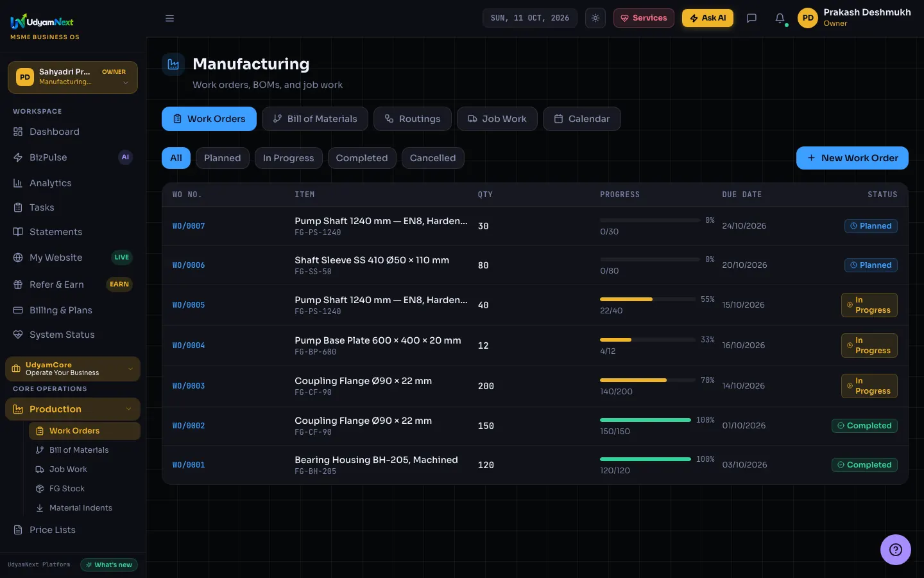Image resolution: width=924 pixels, height=578 pixels.
Task: Click Completed status badge for WO/0002
Action: click(x=864, y=426)
